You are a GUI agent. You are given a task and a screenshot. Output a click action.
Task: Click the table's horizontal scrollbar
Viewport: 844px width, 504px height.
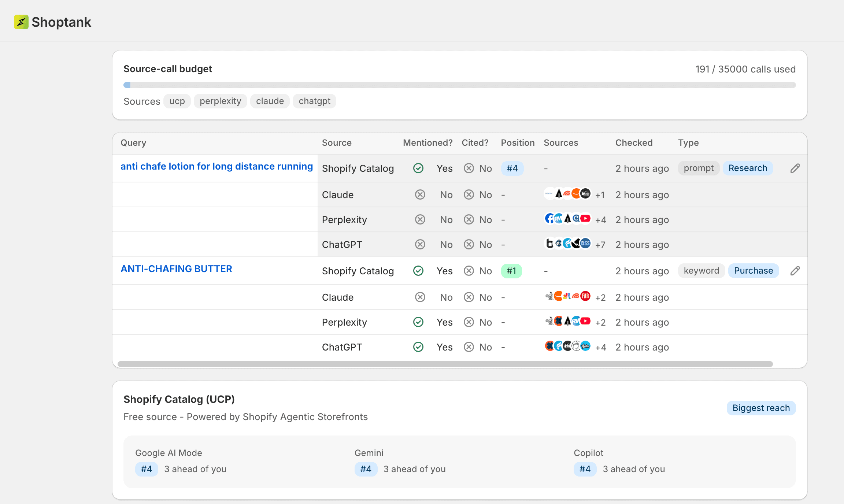(x=445, y=364)
